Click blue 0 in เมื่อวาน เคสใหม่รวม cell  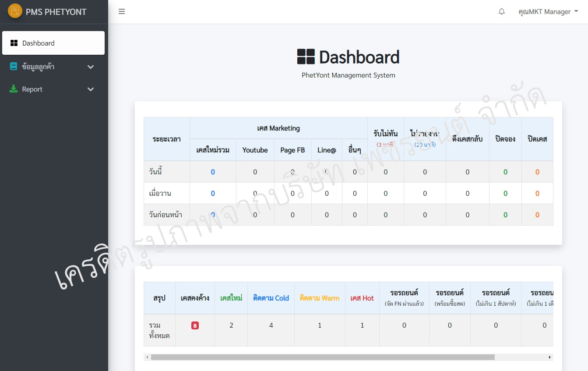(x=213, y=194)
